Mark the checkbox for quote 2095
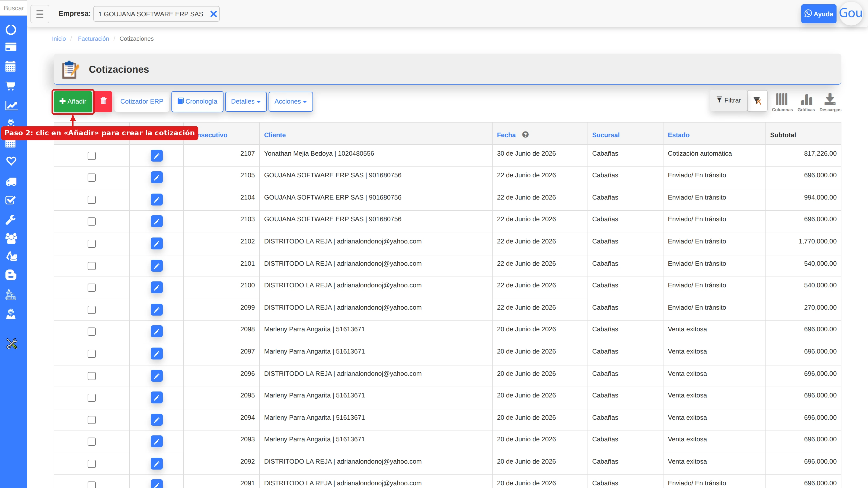This screenshot has height=488, width=868. tap(92, 397)
